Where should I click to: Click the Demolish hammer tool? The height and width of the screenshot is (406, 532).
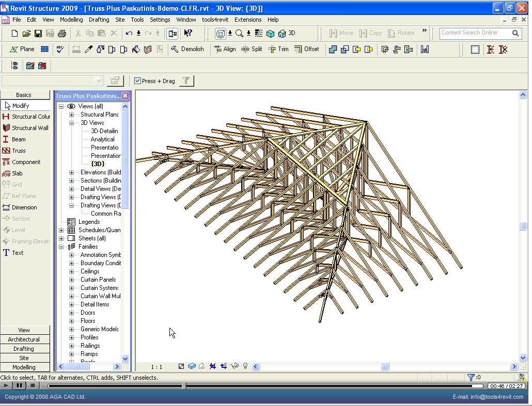point(187,49)
